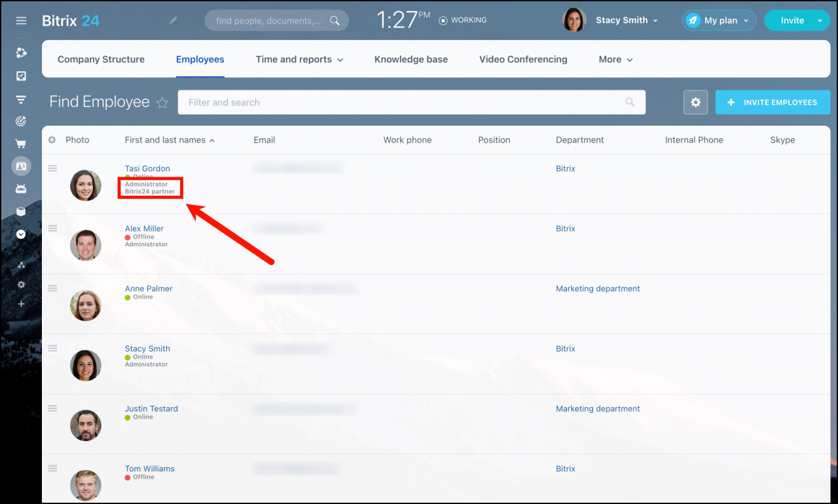Click Justin Testard's photo thumbnail
The width and height of the screenshot is (838, 504).
pos(86,425)
